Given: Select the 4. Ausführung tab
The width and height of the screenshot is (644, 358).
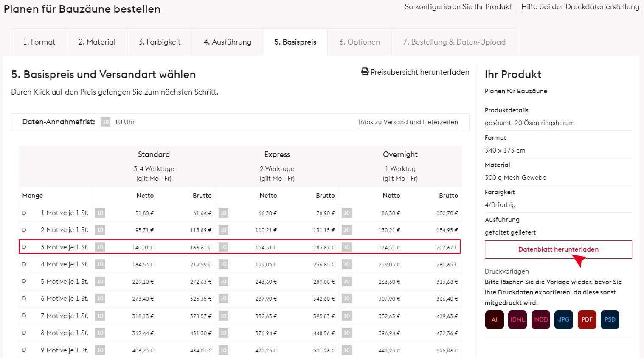Looking at the screenshot, I should pyautogui.click(x=227, y=42).
